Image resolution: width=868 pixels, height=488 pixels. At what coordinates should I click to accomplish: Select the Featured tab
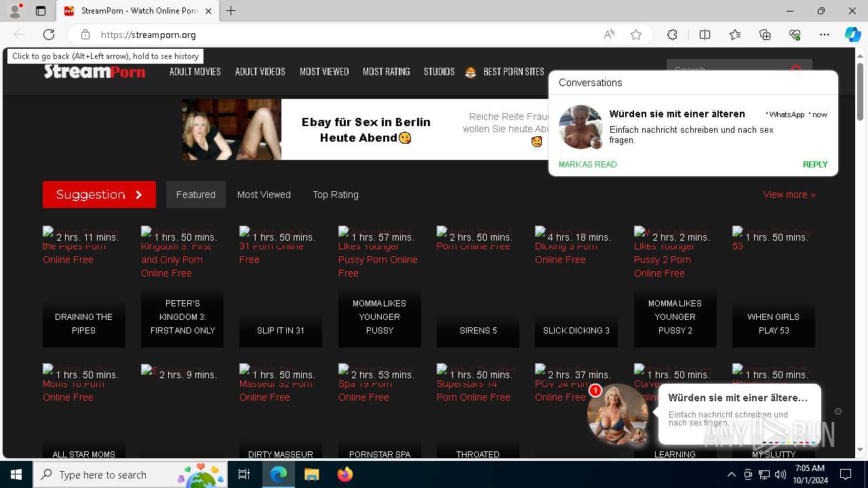(x=196, y=195)
